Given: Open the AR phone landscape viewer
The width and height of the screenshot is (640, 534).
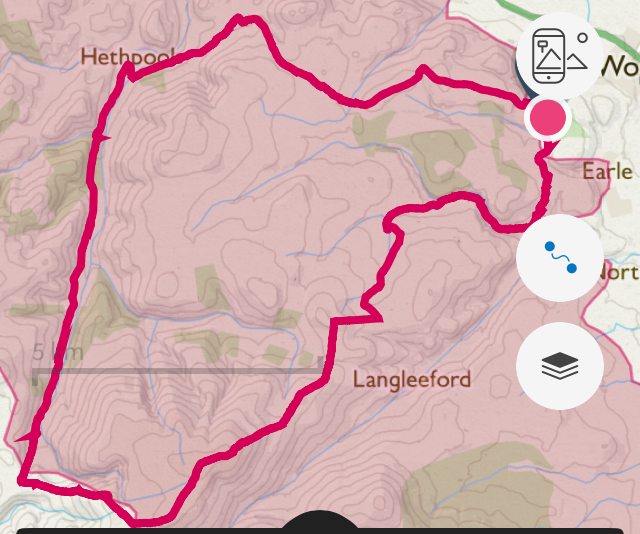Looking at the screenshot, I should point(560,56).
